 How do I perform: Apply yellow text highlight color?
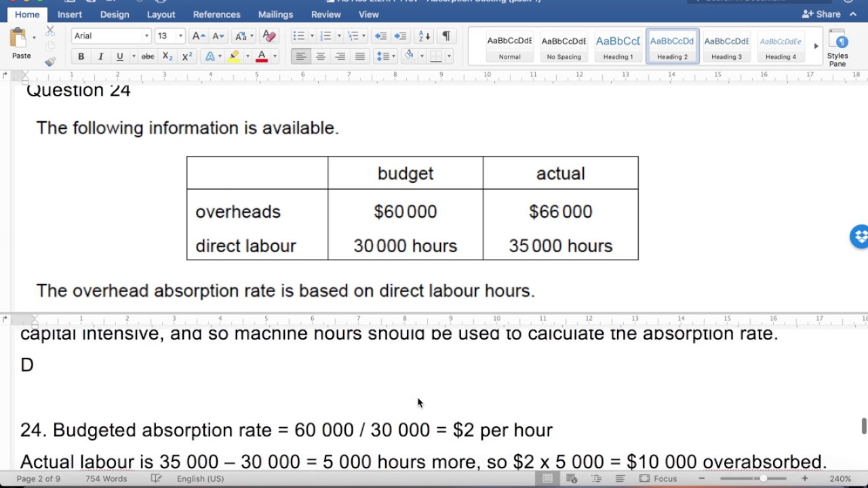click(235, 56)
